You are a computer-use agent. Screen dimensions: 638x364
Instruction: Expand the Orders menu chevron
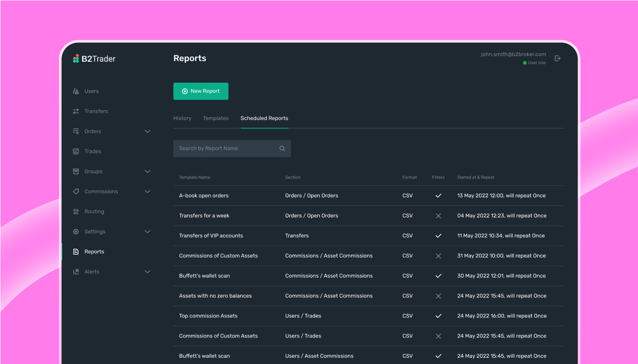pos(147,132)
